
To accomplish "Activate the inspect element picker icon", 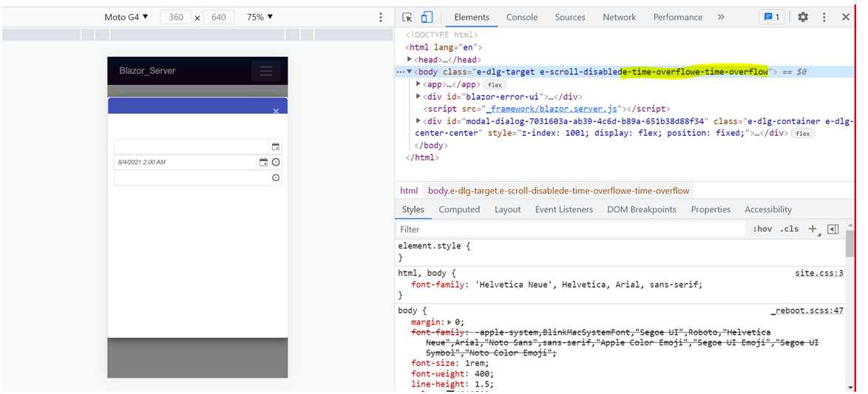I will (x=407, y=17).
